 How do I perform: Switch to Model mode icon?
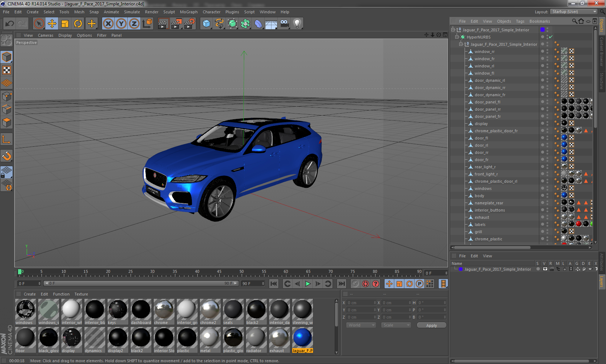[7, 57]
